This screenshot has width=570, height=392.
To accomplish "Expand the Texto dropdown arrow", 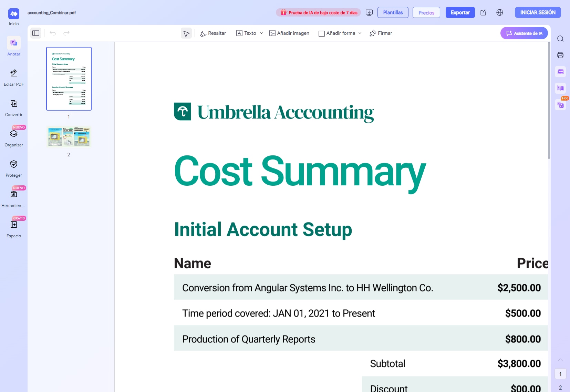I will tap(261, 33).
